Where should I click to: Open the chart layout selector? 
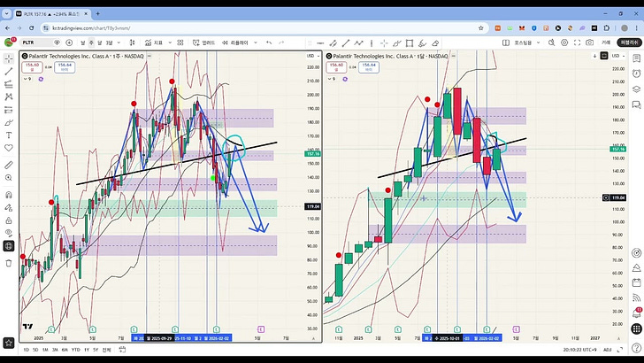click(506, 42)
